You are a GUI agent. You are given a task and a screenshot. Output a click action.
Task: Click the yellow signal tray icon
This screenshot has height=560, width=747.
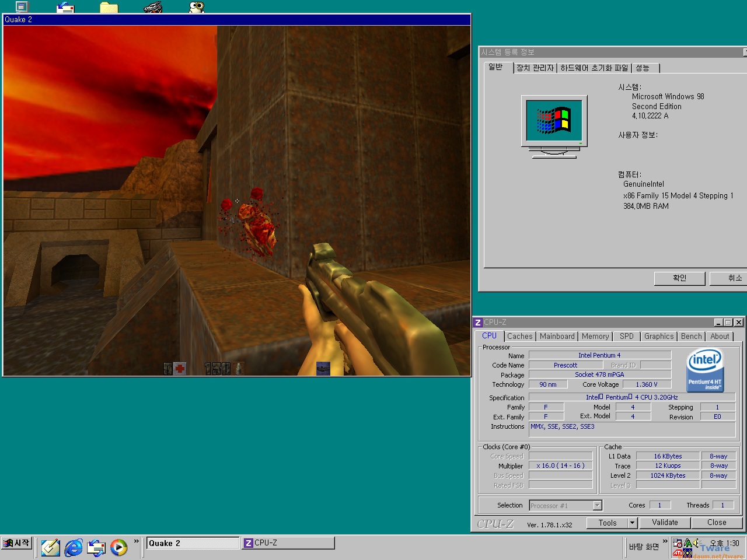coord(687,552)
